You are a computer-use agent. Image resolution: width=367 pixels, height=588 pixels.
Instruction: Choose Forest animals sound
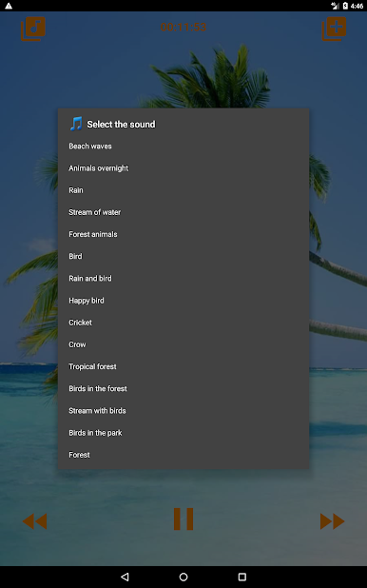coord(183,234)
